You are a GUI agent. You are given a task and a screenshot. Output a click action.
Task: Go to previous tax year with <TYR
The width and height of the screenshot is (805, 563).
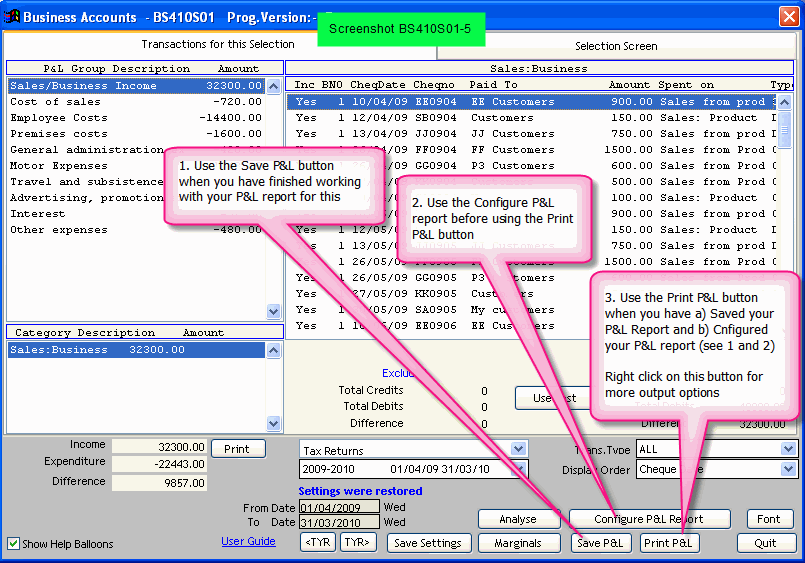coord(318,543)
